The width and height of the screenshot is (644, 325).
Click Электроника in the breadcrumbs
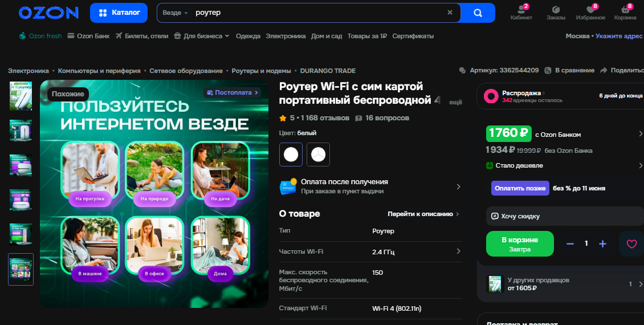pos(28,71)
